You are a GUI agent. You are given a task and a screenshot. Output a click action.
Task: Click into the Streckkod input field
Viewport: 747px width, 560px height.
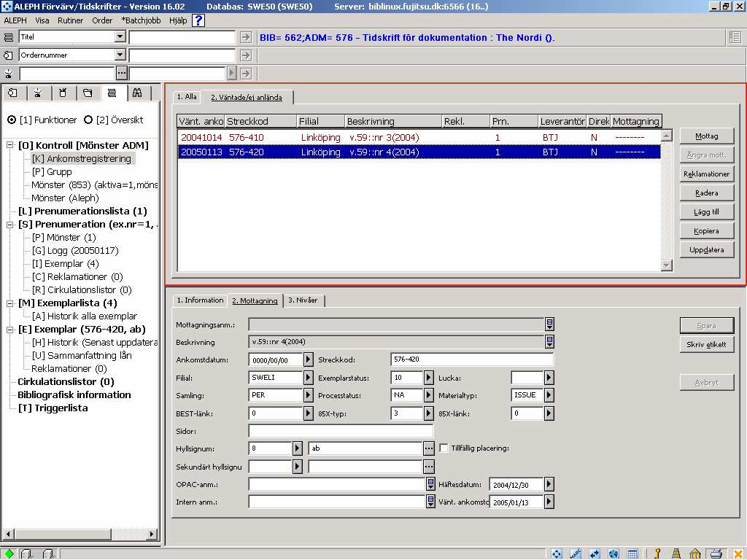pyautogui.click(x=472, y=359)
